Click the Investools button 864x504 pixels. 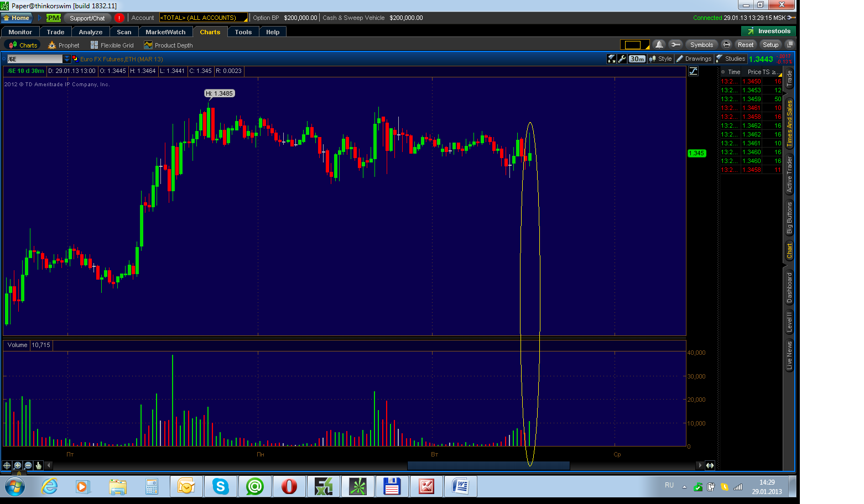(x=768, y=31)
